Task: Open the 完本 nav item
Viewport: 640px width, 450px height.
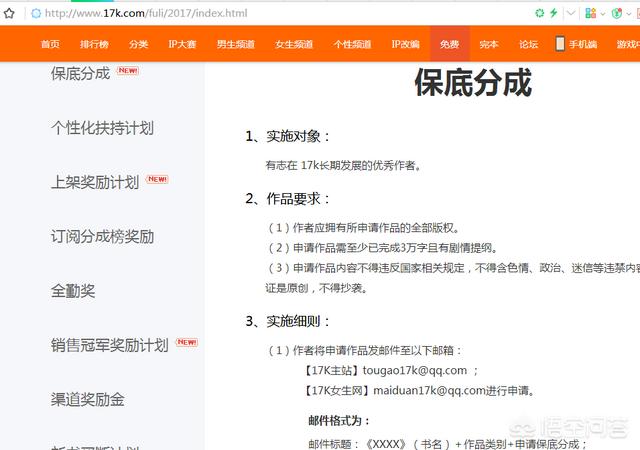Action: pyautogui.click(x=489, y=44)
